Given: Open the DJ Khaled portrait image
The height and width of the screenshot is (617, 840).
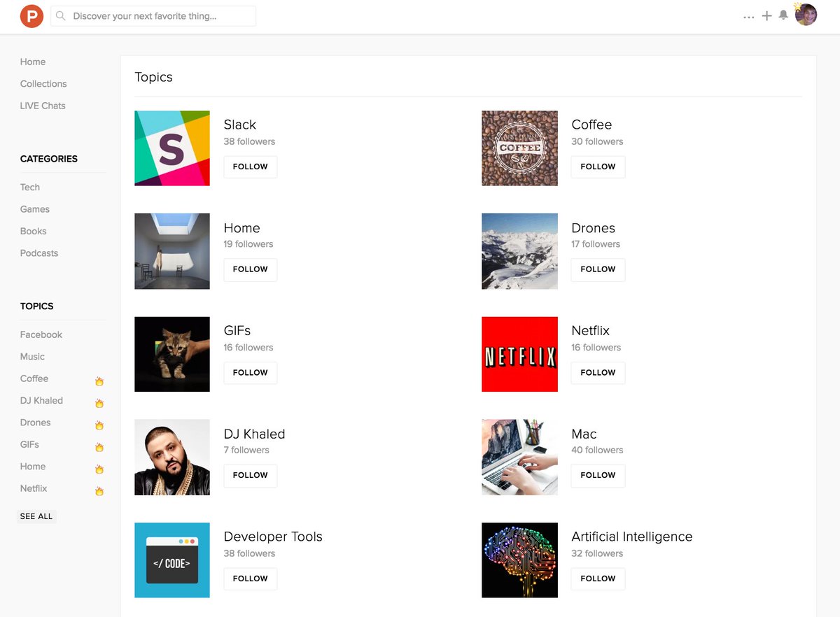Looking at the screenshot, I should tap(172, 457).
